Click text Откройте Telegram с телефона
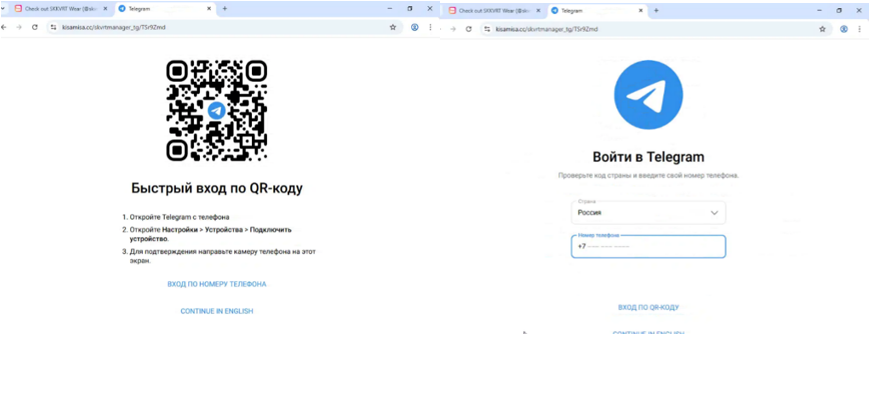 (x=179, y=217)
